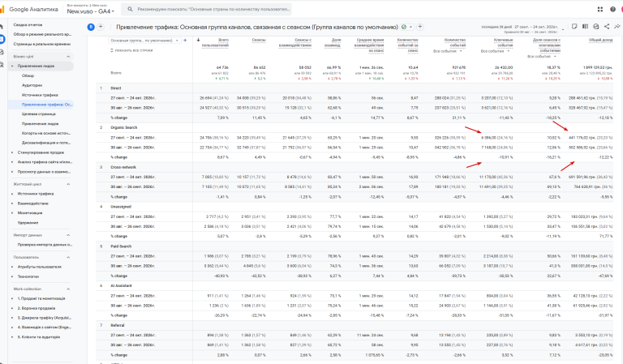
Task: Collapse the Життєвий цикл sidebar section
Action: tap(68, 184)
